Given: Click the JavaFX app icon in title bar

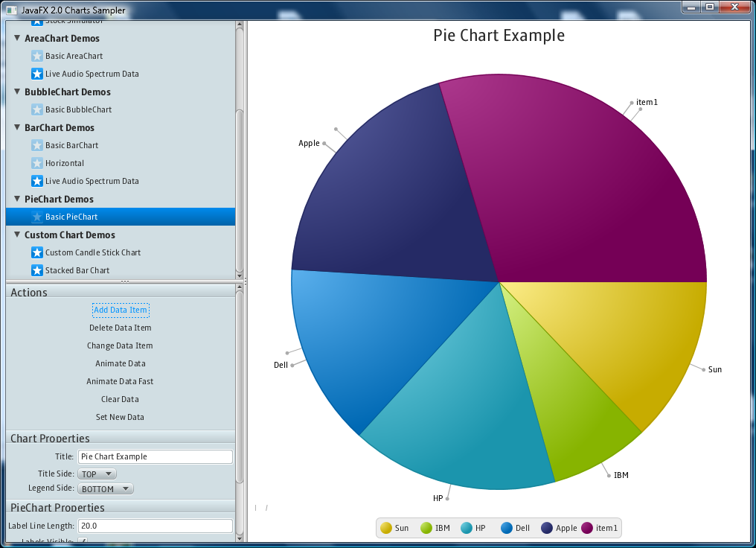Looking at the screenshot, I should pos(11,10).
